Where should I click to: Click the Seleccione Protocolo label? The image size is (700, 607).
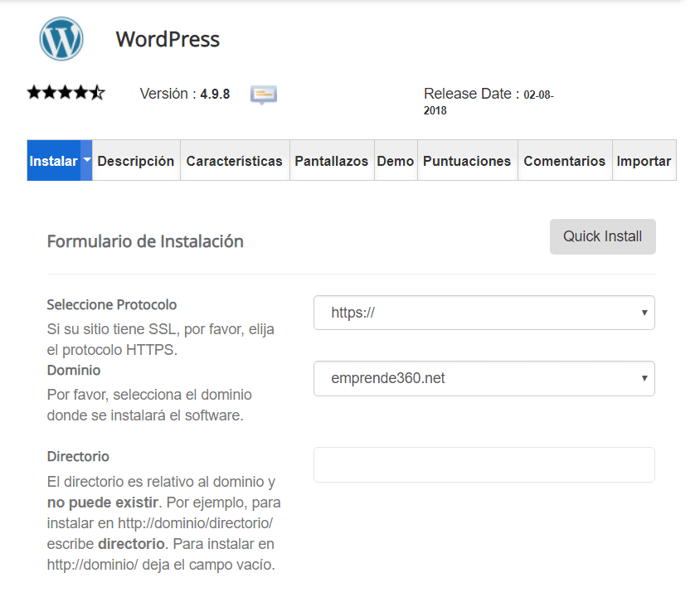(112, 305)
